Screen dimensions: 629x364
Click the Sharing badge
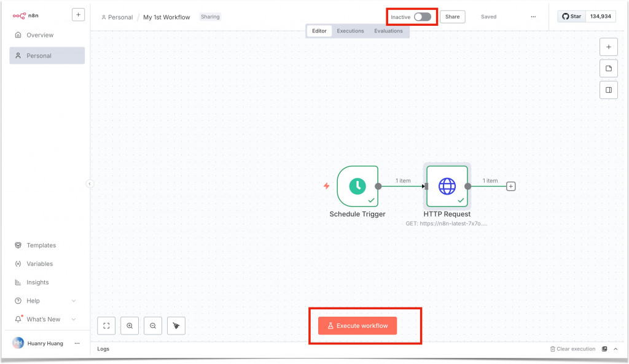(x=210, y=17)
